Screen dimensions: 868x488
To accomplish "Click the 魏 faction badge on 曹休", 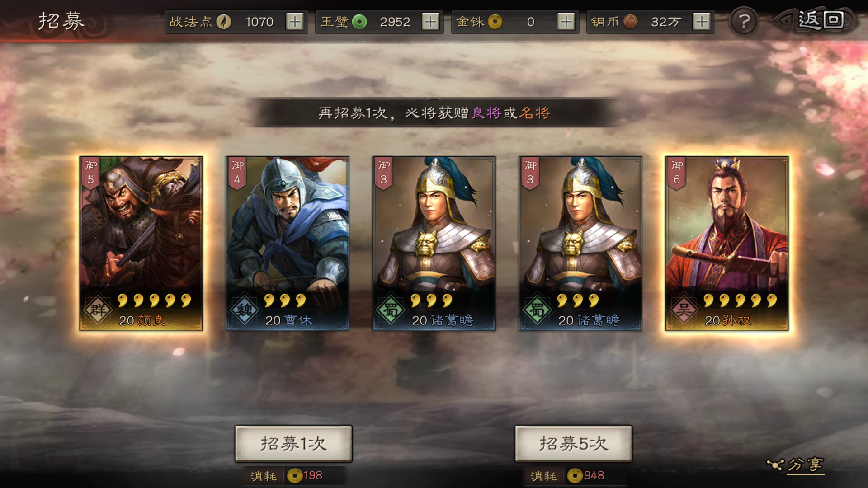I will (244, 310).
